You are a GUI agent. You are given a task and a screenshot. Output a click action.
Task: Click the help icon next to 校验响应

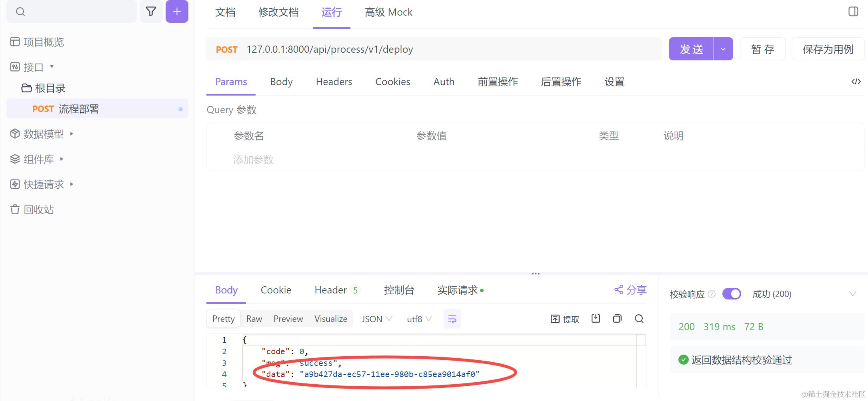[x=712, y=294]
